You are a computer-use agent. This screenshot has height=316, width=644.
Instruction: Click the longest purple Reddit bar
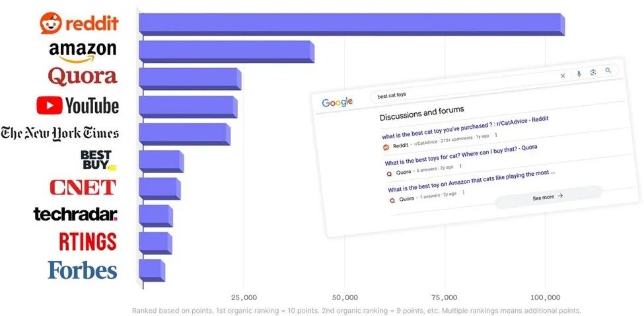350,24
